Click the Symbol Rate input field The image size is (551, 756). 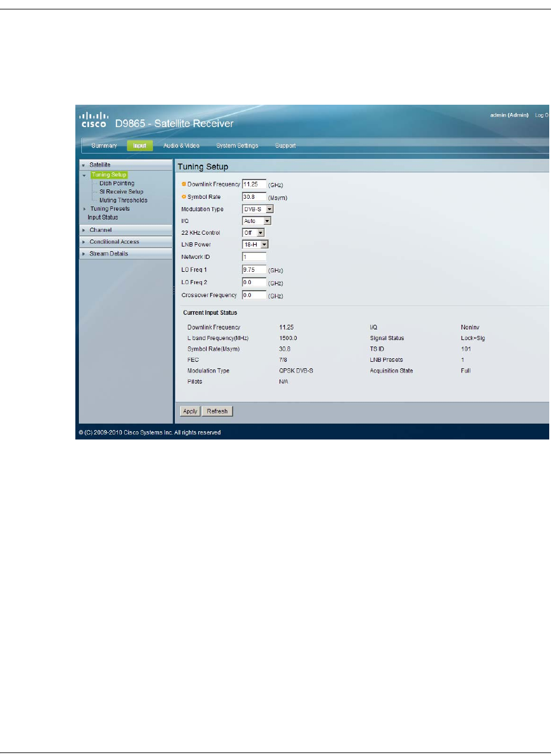point(254,197)
